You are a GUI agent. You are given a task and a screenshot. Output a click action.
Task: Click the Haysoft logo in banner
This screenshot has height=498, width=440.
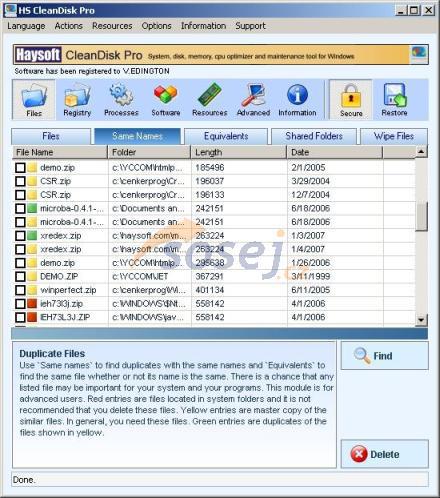coord(38,55)
